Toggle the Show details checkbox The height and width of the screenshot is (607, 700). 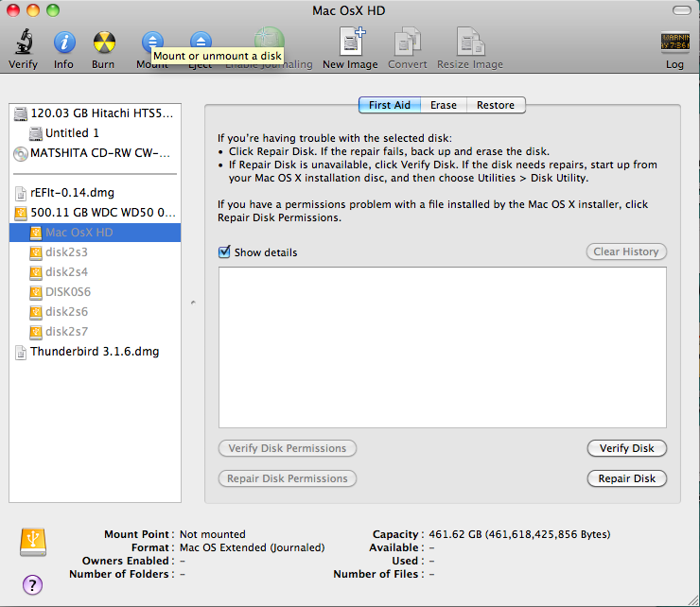click(x=224, y=251)
